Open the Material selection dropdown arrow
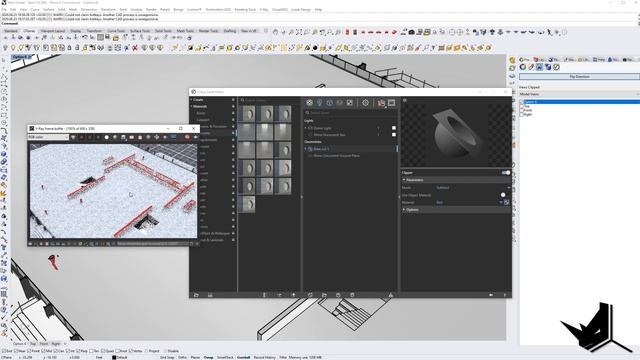 [500, 202]
